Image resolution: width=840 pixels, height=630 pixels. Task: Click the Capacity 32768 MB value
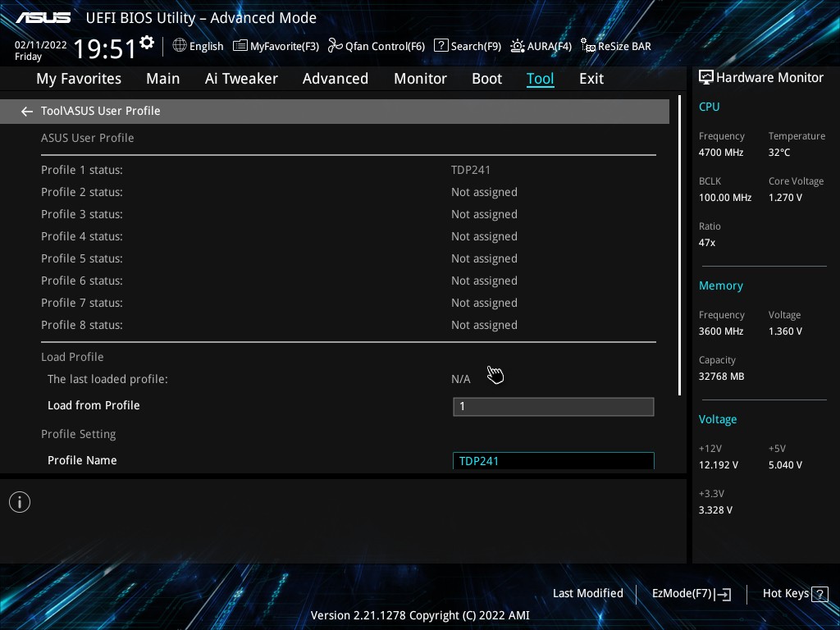(x=722, y=377)
